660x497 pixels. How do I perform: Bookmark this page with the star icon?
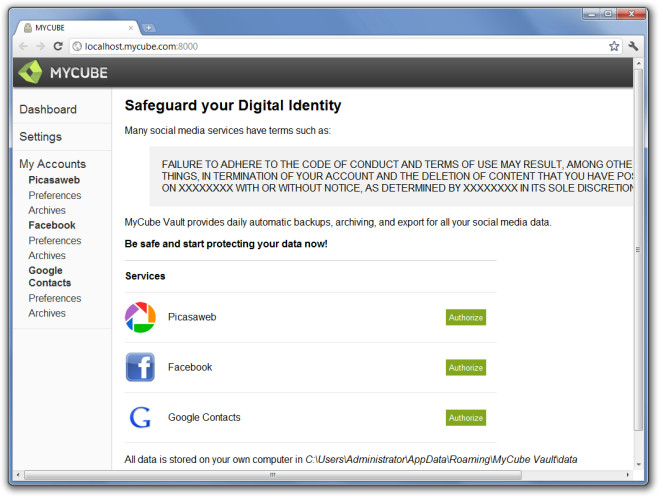pyautogui.click(x=614, y=46)
